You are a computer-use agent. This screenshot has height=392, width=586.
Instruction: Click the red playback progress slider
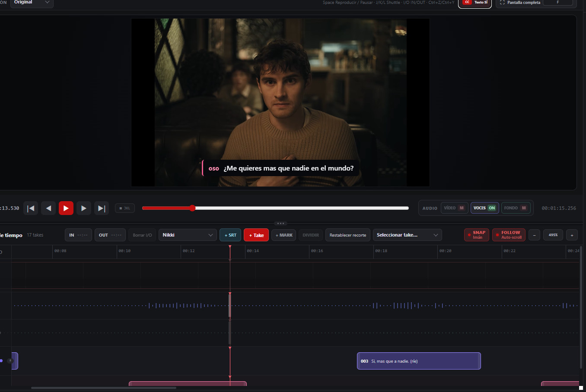[x=275, y=208]
